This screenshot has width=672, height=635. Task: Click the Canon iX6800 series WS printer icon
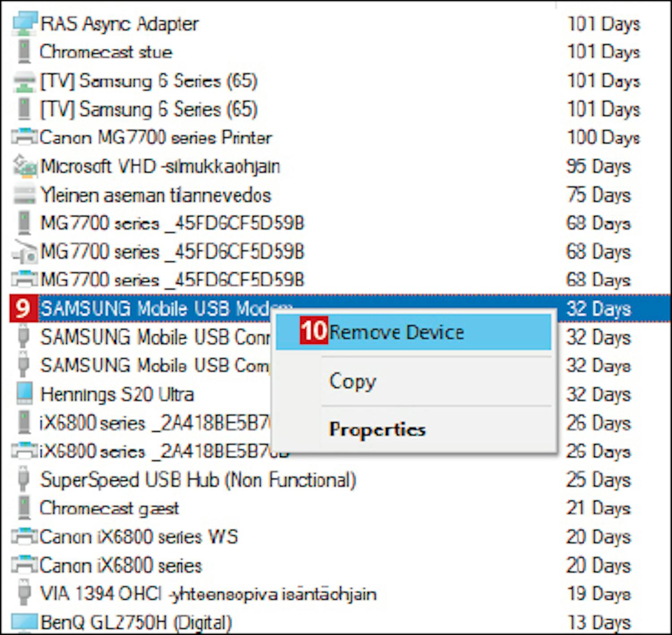[x=24, y=536]
